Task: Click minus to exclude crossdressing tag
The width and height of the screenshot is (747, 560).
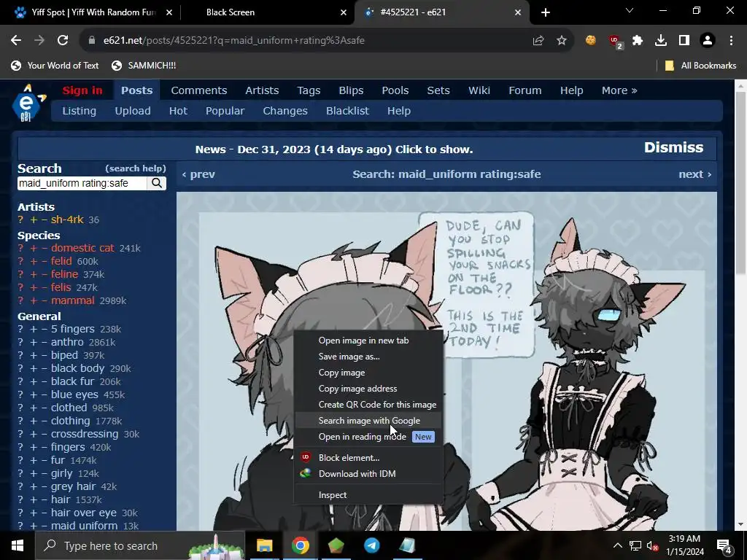Action: tap(44, 434)
